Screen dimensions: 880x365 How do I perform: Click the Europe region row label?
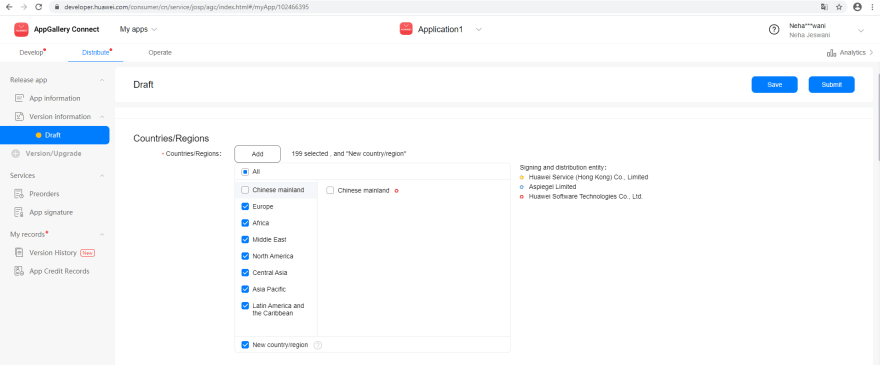point(263,207)
